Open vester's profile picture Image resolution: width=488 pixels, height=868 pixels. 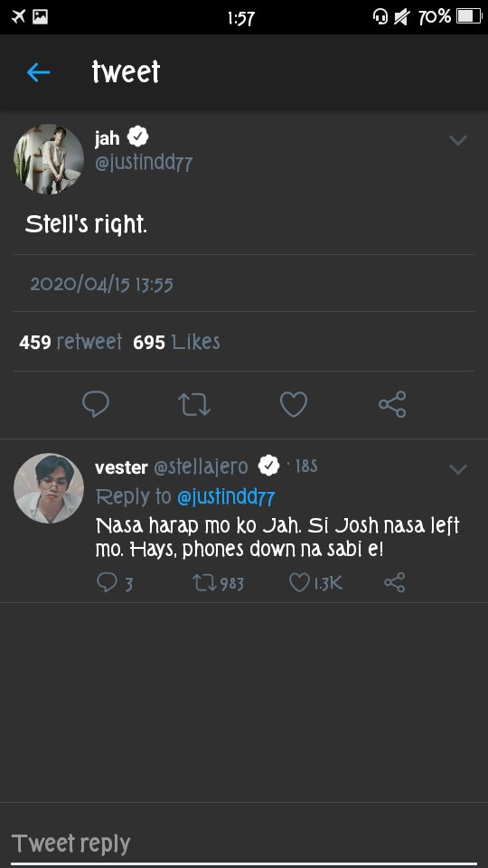pyautogui.click(x=49, y=488)
